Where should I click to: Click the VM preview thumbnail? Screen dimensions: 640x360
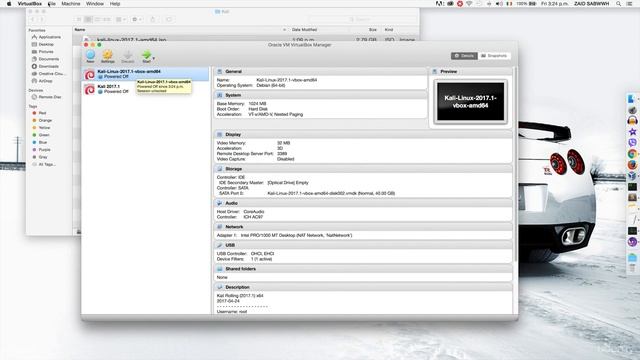point(471,102)
